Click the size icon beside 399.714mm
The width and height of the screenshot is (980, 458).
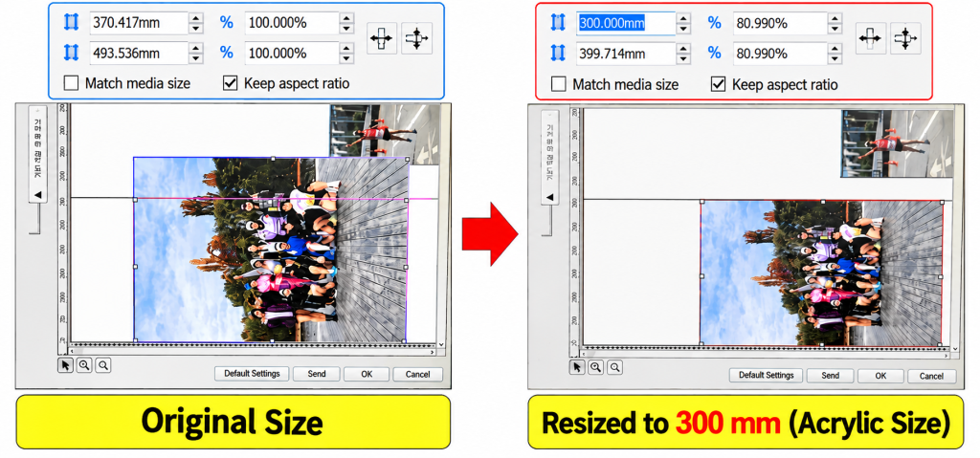pos(558,54)
